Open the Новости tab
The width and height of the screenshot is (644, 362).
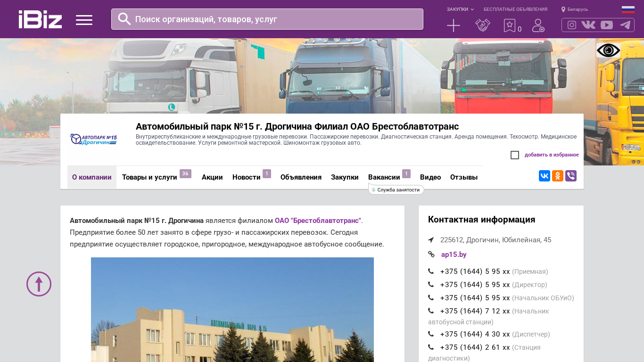247,177
